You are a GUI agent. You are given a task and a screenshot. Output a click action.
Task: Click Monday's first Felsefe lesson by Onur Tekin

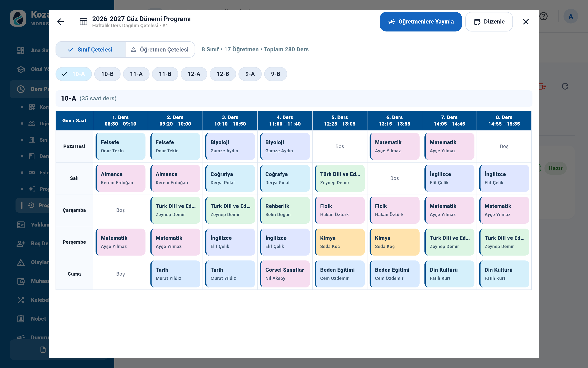[x=120, y=146]
